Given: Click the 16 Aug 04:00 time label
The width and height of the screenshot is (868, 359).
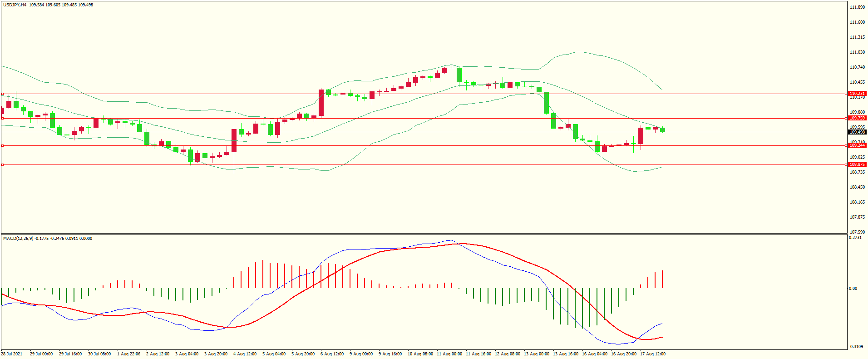Looking at the screenshot, I should point(595,354).
